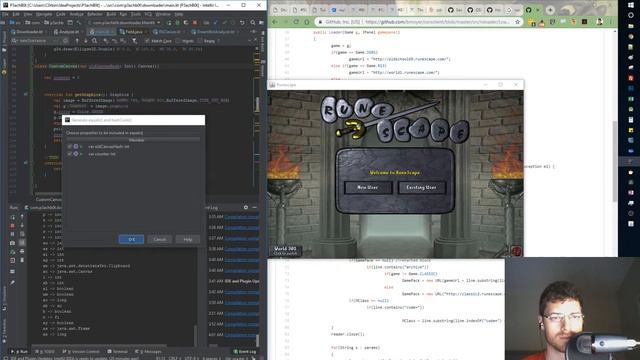Click the Search Everywhere magnifier in IntelliJ toolbar
The height and width of the screenshot is (360, 640).
click(253, 22)
